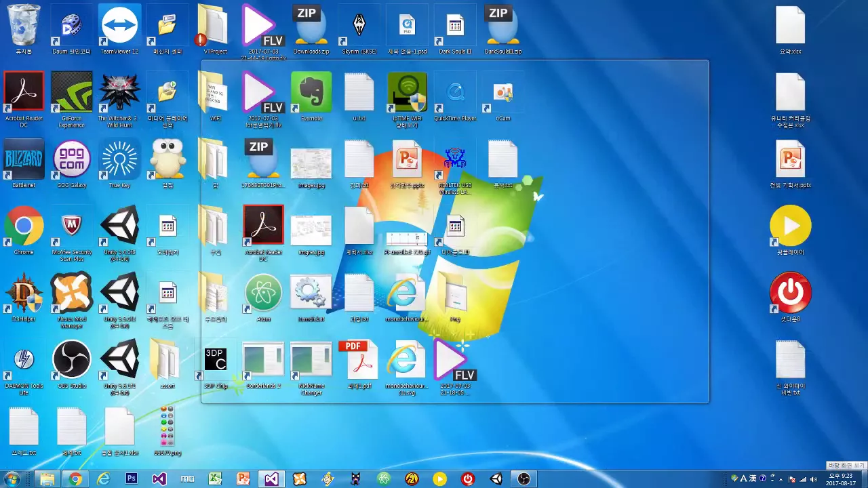The image size is (868, 488).
Task: Open PowerPoint from the taskbar
Action: pos(243,479)
